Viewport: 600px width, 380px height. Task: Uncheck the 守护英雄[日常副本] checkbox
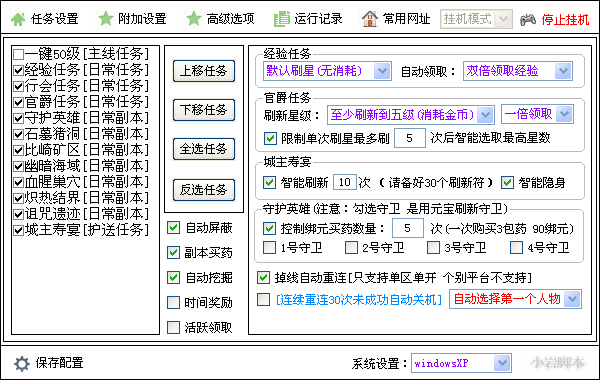pyautogui.click(x=18, y=118)
